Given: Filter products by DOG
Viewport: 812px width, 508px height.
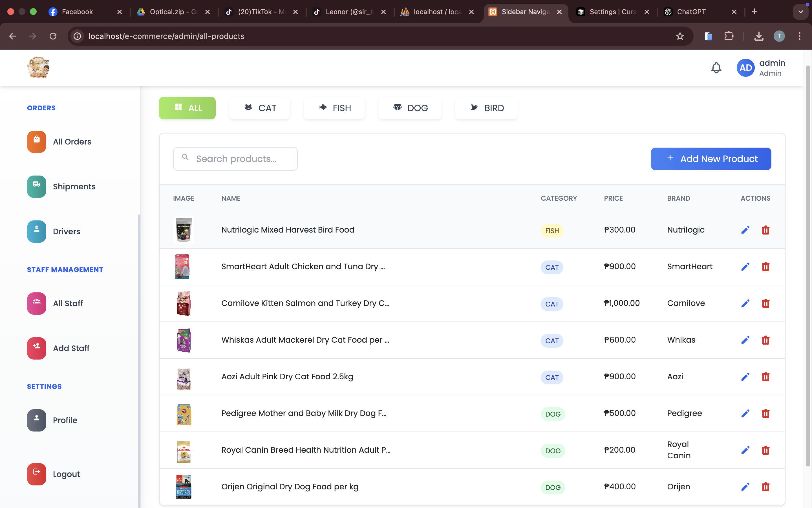Looking at the screenshot, I should point(410,108).
